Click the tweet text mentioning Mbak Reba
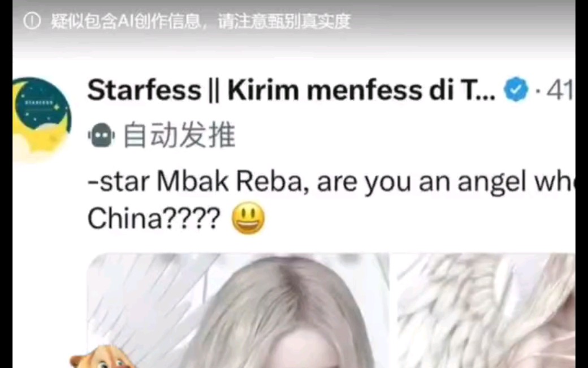The width and height of the screenshot is (588, 368). click(x=331, y=200)
